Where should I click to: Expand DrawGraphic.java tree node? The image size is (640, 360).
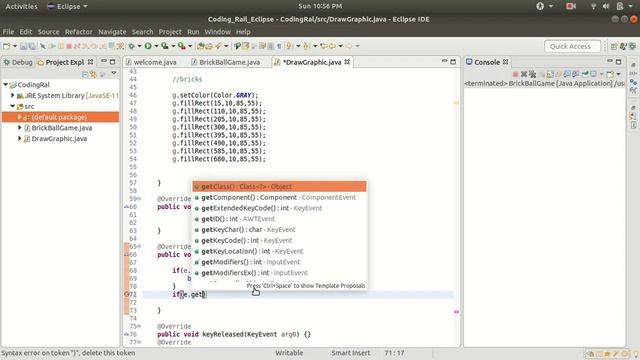pos(19,139)
